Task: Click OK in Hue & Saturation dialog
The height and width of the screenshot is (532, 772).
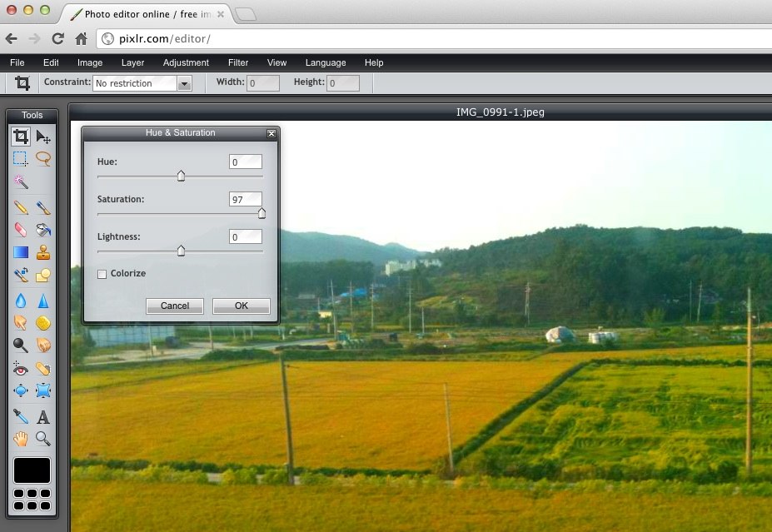Action: pos(241,306)
